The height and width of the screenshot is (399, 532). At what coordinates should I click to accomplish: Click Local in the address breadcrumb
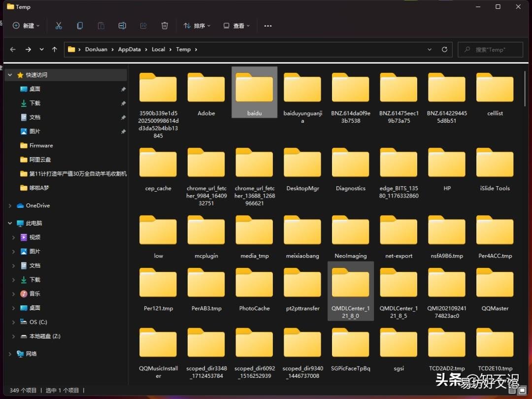point(158,50)
